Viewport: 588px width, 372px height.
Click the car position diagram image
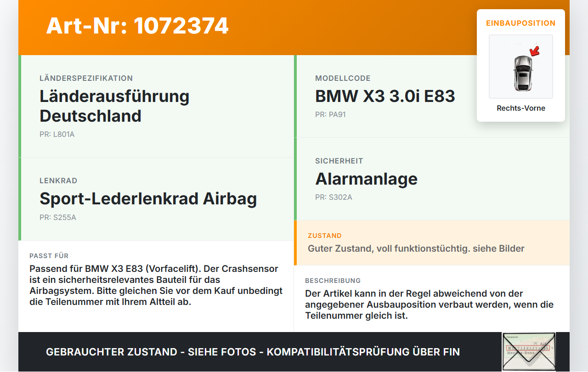coord(521,67)
